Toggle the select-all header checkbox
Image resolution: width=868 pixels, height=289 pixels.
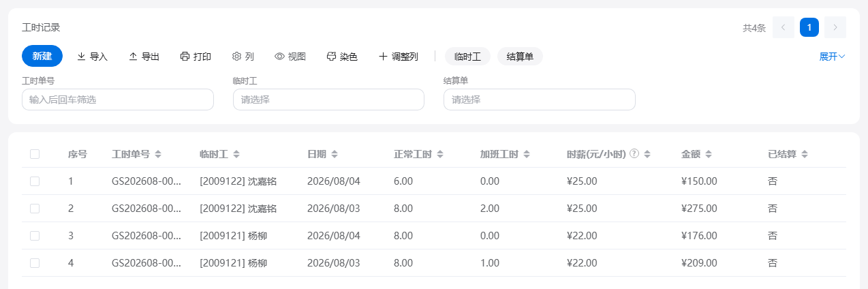point(35,154)
